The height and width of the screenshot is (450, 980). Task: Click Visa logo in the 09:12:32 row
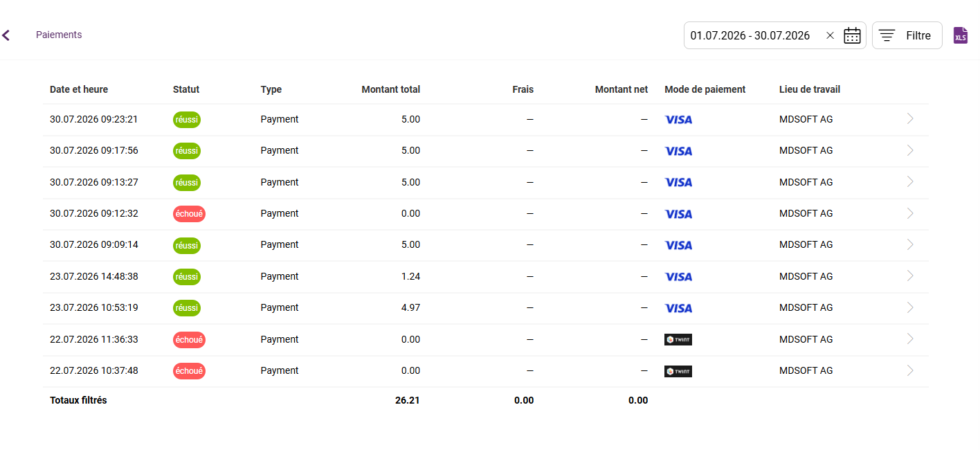[678, 214]
